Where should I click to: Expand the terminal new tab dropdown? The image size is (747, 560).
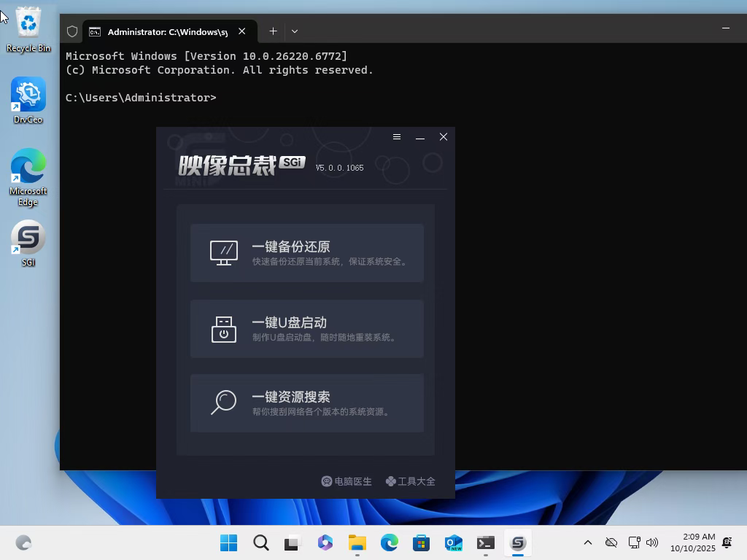coord(295,31)
